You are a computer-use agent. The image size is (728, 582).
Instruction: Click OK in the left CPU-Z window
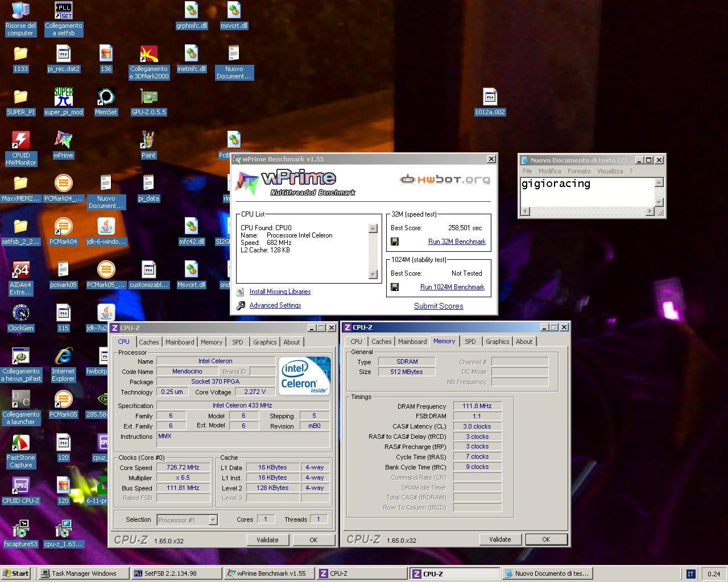tap(313, 540)
